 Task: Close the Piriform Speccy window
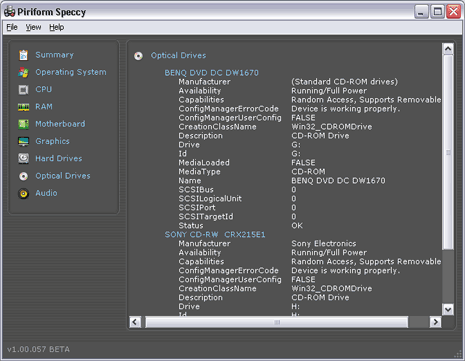pyautogui.click(x=454, y=12)
